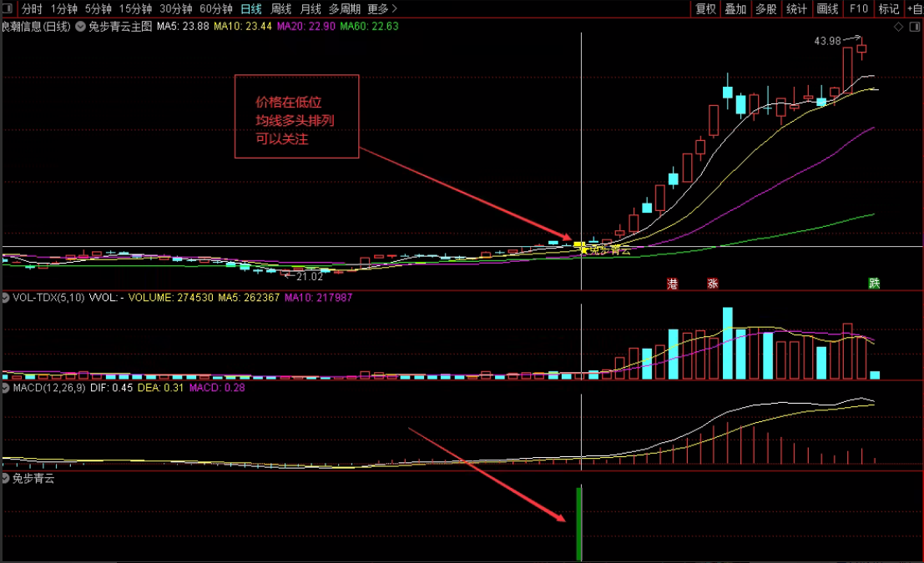
Task: Open the F10 company info button
Action: [859, 9]
